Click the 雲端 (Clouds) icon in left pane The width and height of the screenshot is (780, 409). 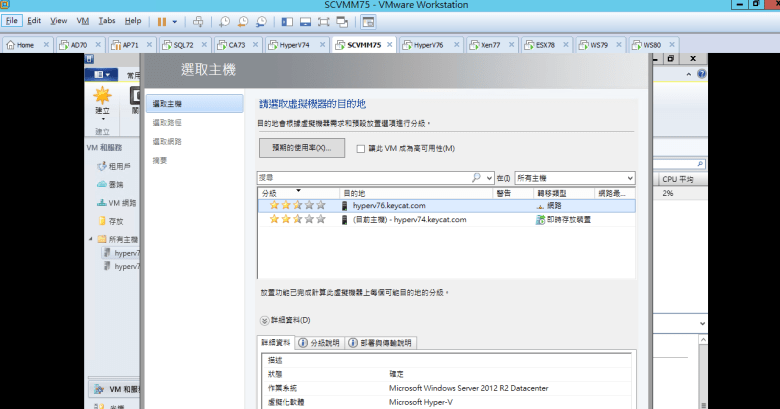[x=102, y=184]
